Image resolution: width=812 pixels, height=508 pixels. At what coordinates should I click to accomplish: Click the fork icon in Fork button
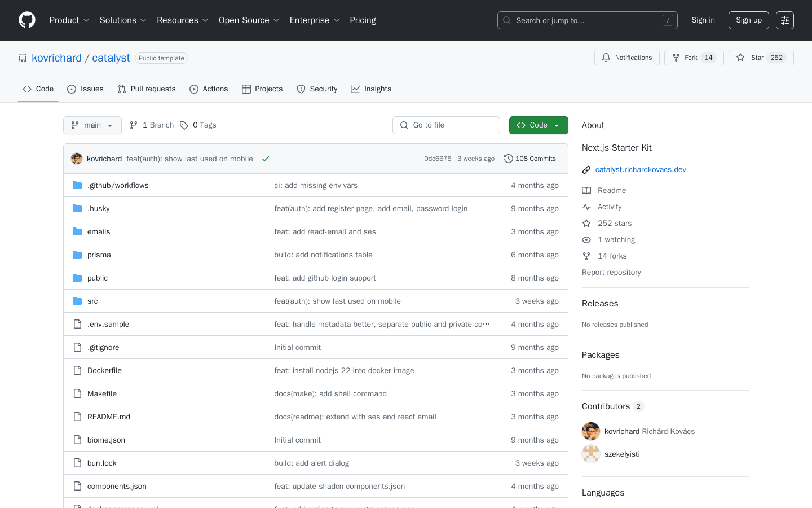coord(676,58)
